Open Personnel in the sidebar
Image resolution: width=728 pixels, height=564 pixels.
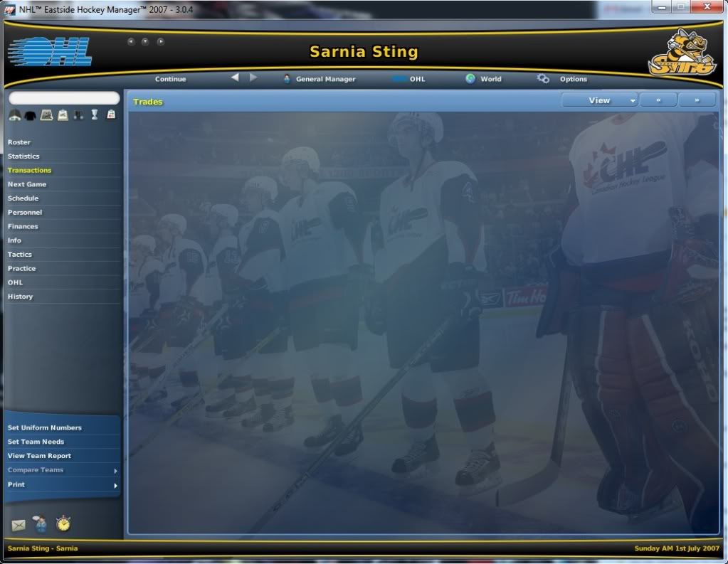tap(25, 212)
